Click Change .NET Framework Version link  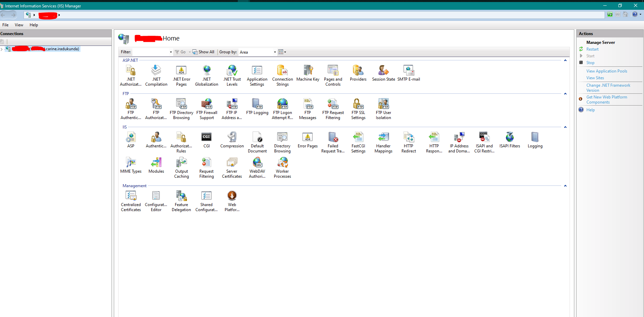(x=608, y=88)
